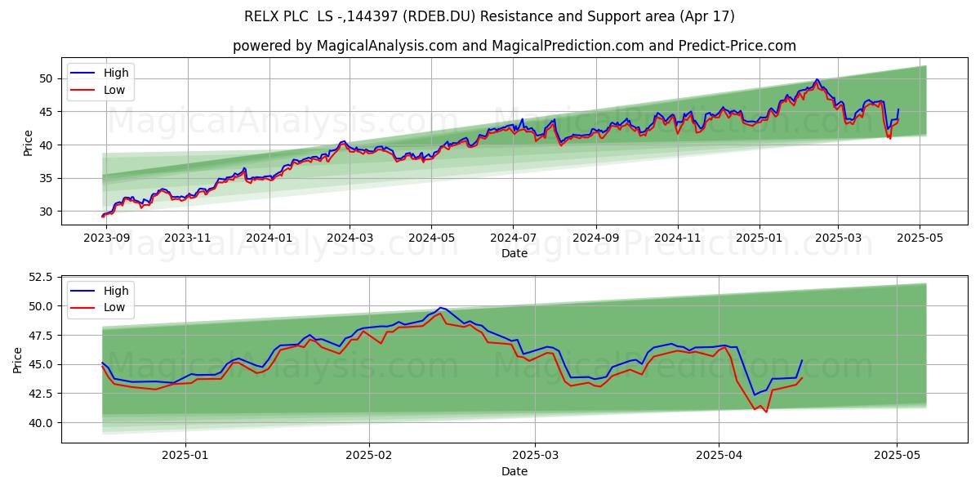Click the 2023-11 date tick label

(x=188, y=238)
